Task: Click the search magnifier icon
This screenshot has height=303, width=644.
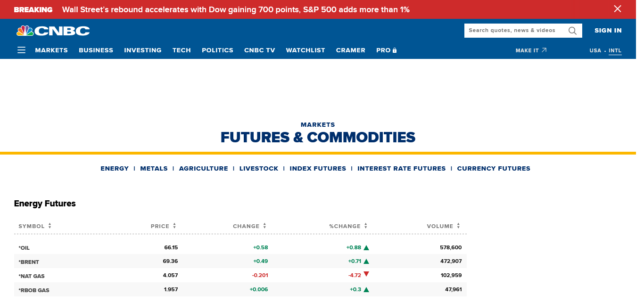Action: coord(572,31)
